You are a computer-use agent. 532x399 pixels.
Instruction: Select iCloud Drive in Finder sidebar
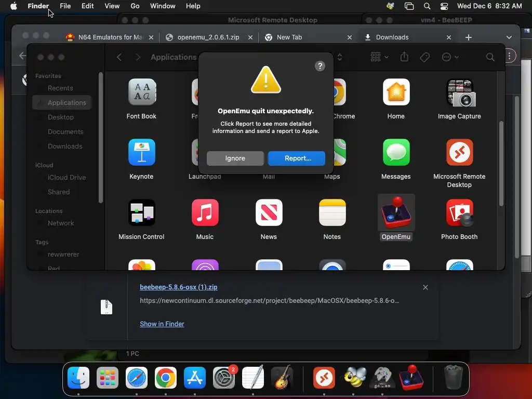click(x=67, y=178)
